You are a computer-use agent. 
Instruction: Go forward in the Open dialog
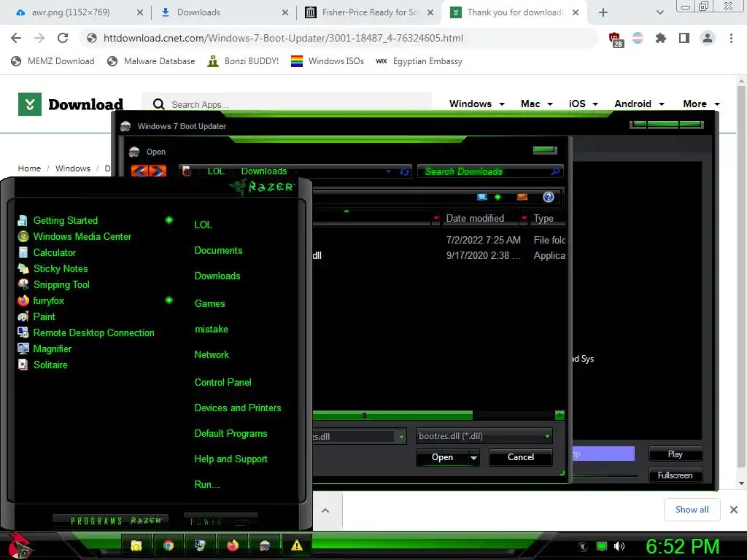click(x=158, y=171)
